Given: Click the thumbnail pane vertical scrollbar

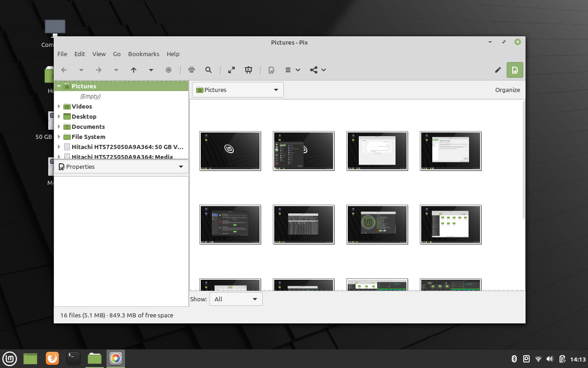Looking at the screenshot, I should click(524, 159).
